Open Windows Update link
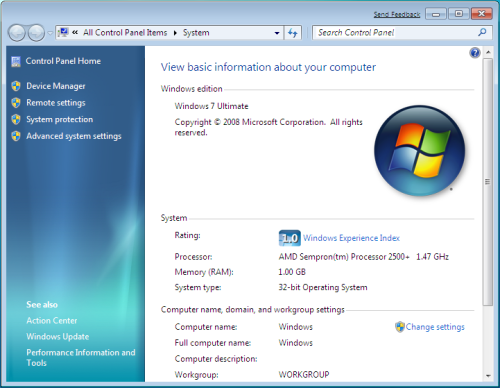Viewport: 500px width, 388px height. click(58, 337)
